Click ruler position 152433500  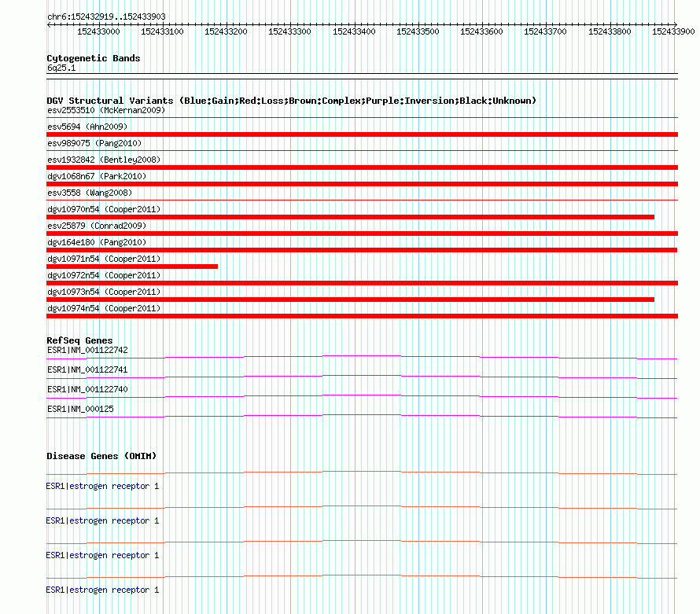point(418,31)
